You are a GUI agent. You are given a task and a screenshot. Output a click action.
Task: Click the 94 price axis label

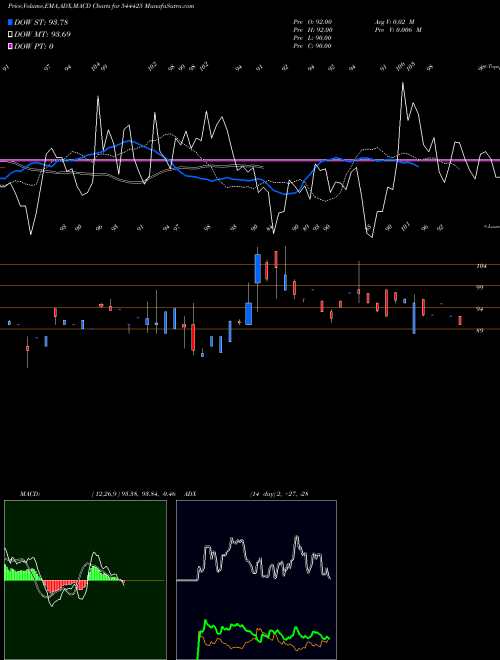point(480,309)
